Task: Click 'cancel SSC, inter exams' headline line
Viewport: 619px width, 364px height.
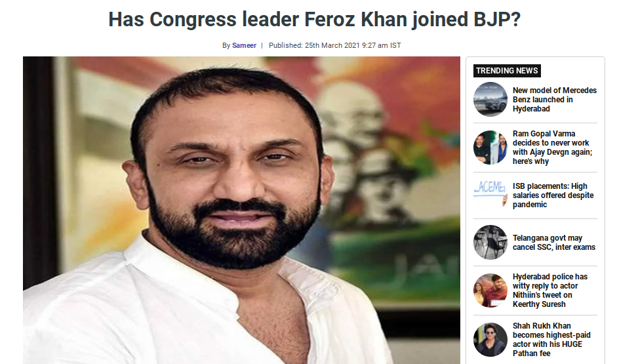Action: [x=554, y=247]
